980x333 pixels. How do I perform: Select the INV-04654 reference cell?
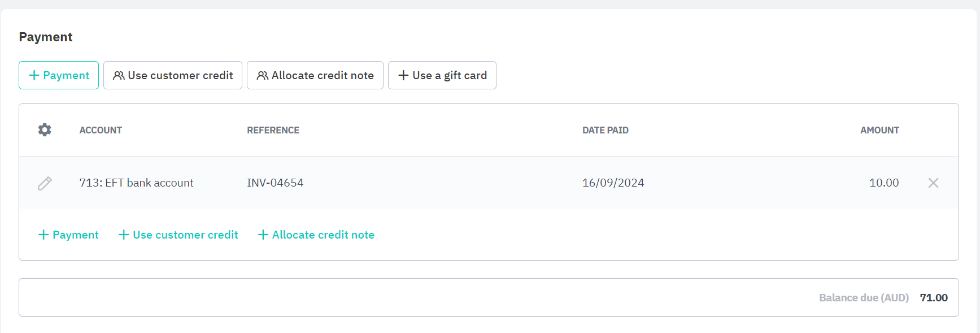275,183
